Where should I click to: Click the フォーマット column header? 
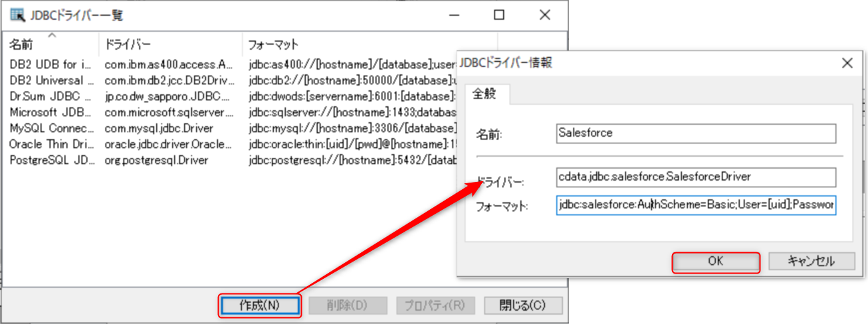click(346, 46)
